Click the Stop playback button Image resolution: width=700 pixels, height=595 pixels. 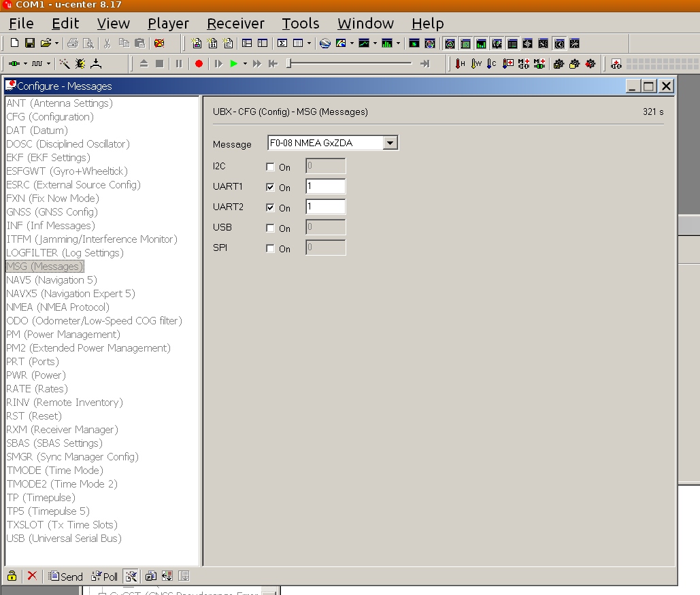pos(159,64)
